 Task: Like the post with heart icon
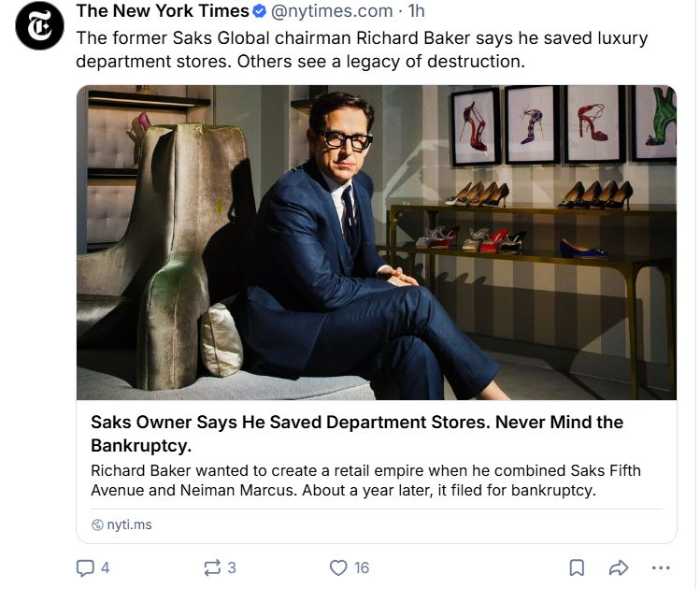click(338, 567)
